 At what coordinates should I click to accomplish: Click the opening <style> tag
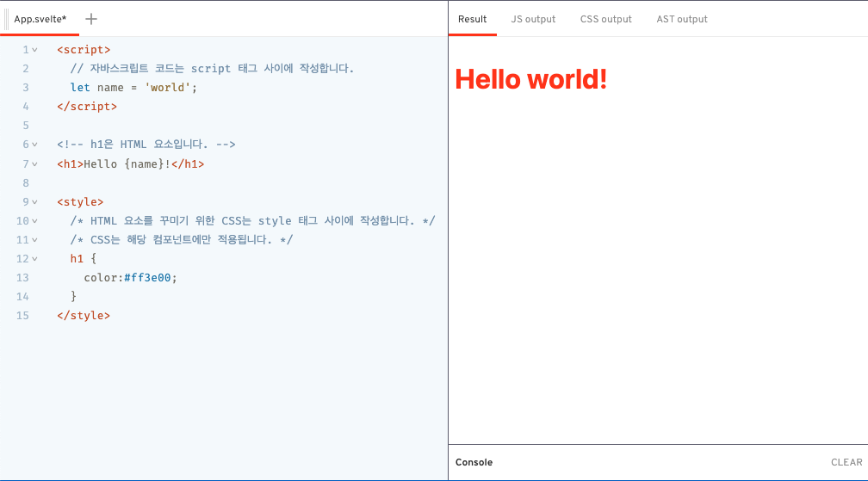coord(80,202)
